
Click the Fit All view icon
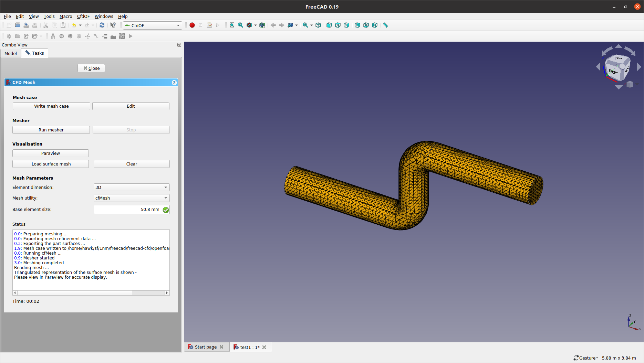pyautogui.click(x=232, y=25)
